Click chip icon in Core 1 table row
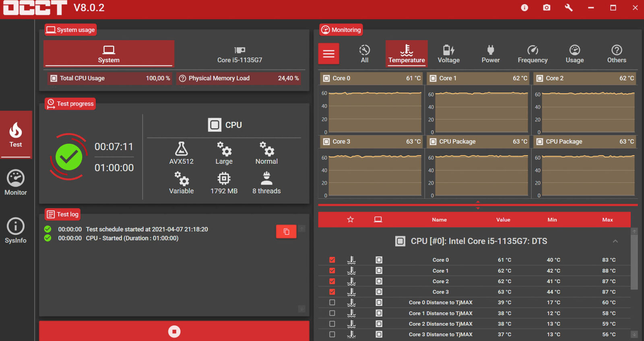The width and height of the screenshot is (644, 341). tap(379, 271)
